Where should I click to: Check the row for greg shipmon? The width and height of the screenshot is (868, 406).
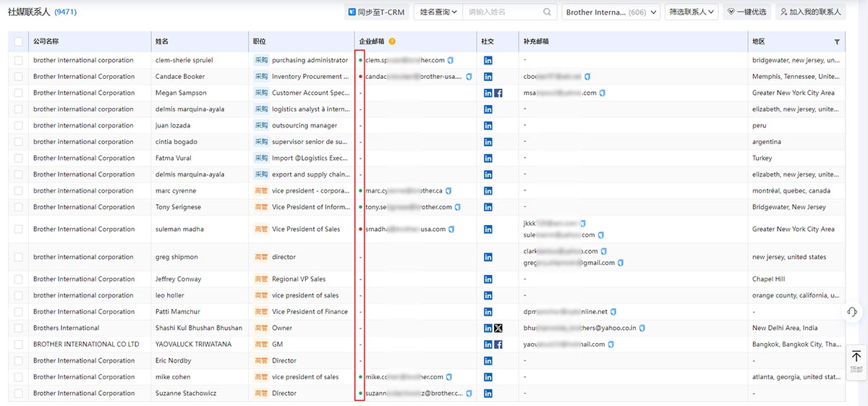[x=18, y=257]
